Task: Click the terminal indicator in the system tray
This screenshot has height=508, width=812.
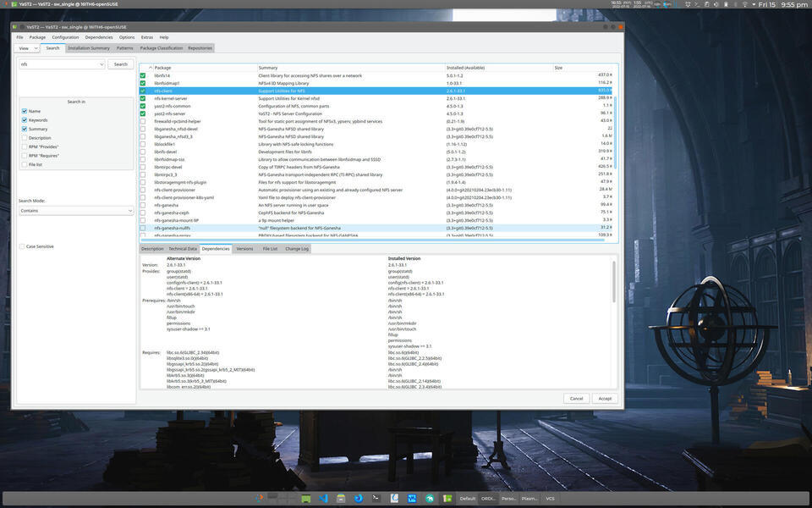Action: 698,5
